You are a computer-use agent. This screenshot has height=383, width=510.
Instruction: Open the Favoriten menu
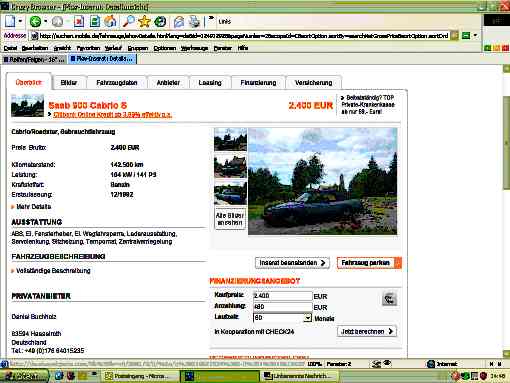pyautogui.click(x=88, y=48)
